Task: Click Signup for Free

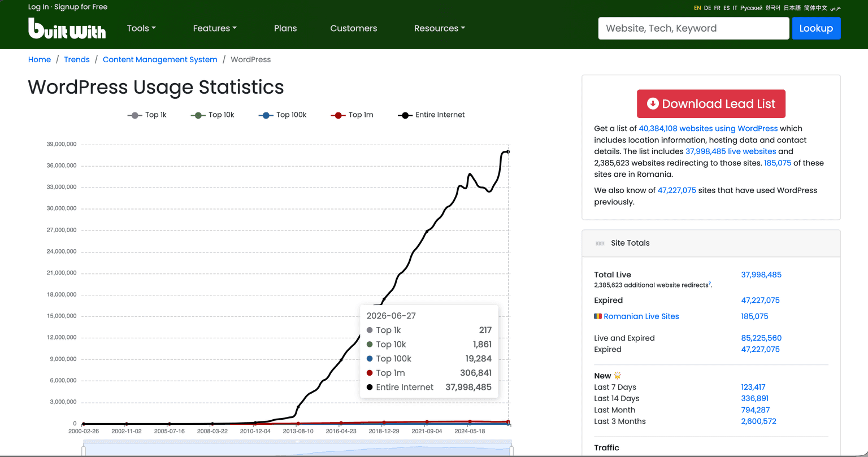Action: point(81,7)
